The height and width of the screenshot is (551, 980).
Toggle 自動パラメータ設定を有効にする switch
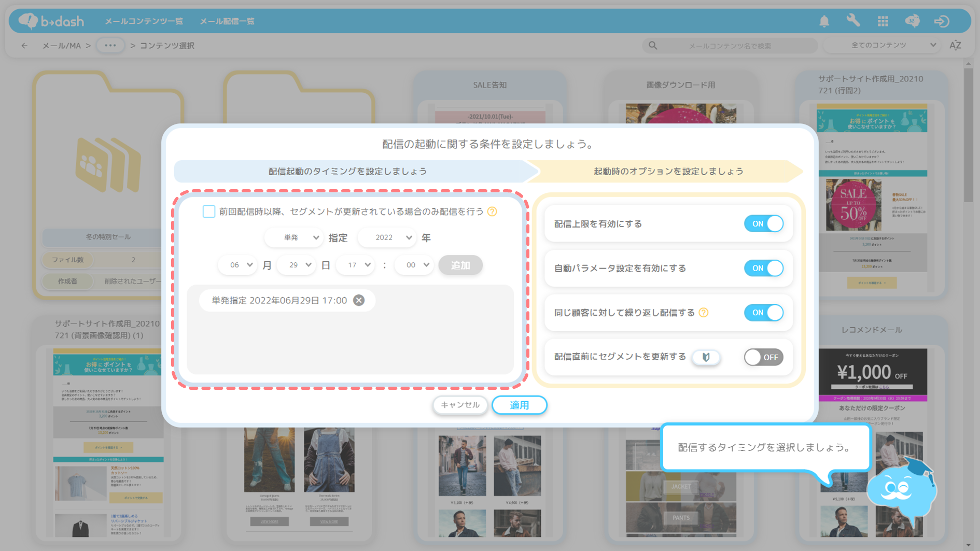click(x=763, y=268)
